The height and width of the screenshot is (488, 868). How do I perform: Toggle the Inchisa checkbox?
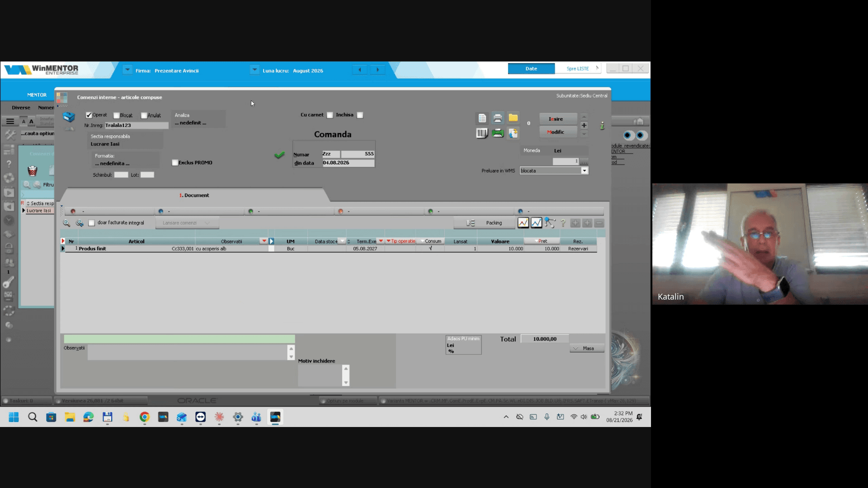(x=360, y=115)
